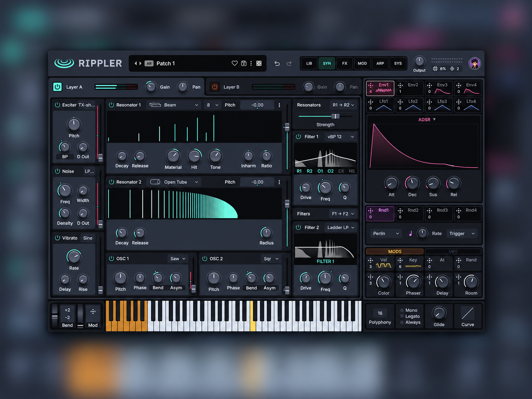This screenshot has height=399, width=532.
Task: Toggle Layer B power button
Action: click(215, 87)
